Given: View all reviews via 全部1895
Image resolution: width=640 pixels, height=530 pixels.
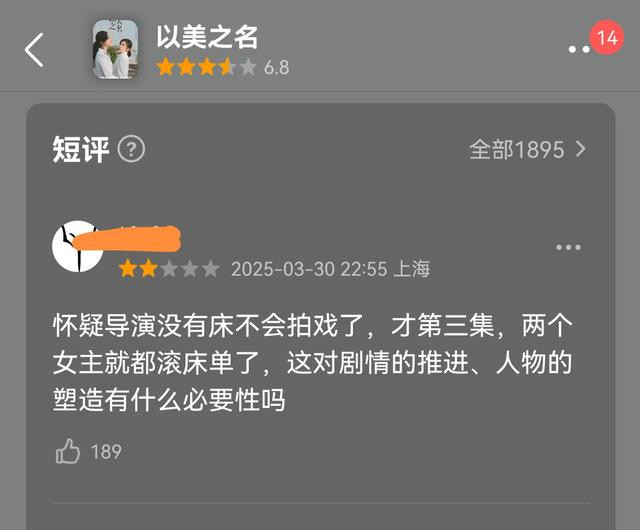Looking at the screenshot, I should (517, 149).
